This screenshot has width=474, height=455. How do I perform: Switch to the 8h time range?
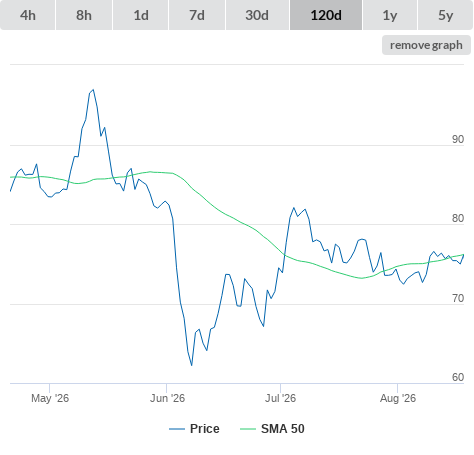[84, 15]
